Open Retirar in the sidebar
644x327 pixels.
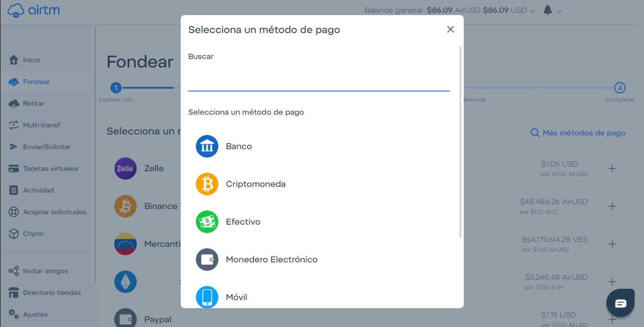click(x=47, y=103)
